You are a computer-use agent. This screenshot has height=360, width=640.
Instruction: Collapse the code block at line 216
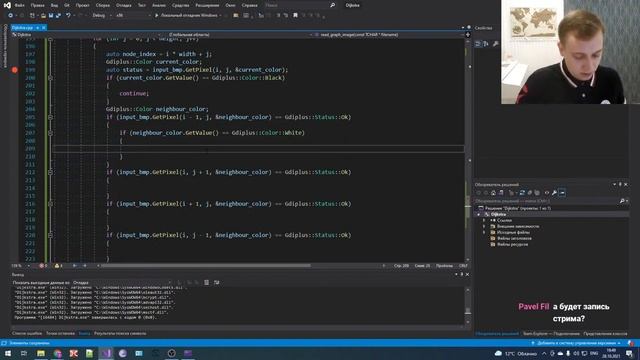[51, 204]
